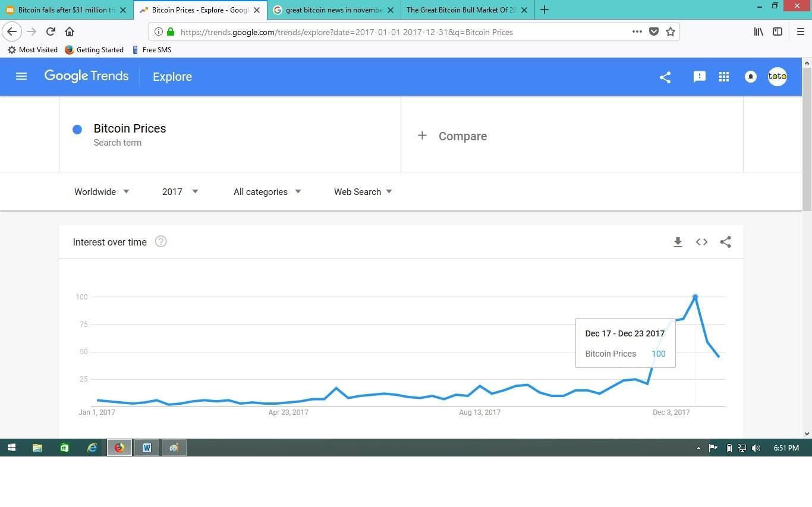Click the page vertical scrollbar thumb

click(x=807, y=139)
